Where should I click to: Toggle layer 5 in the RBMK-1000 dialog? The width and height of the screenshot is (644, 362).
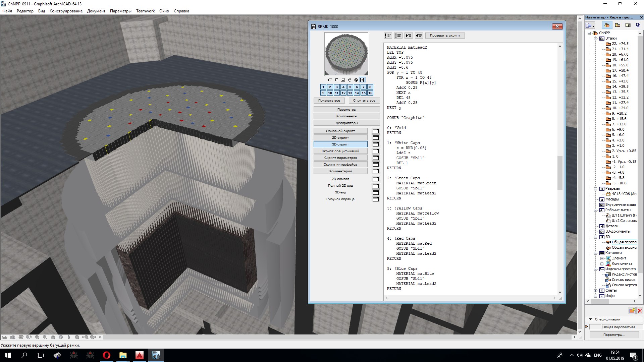tap(350, 87)
